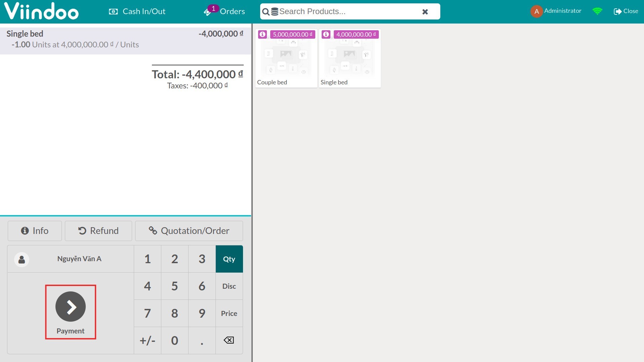Click the Refund button
The height and width of the screenshot is (362, 644).
click(98, 231)
